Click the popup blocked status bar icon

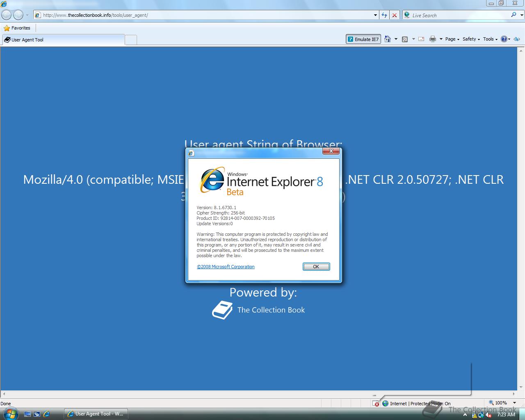tap(376, 404)
